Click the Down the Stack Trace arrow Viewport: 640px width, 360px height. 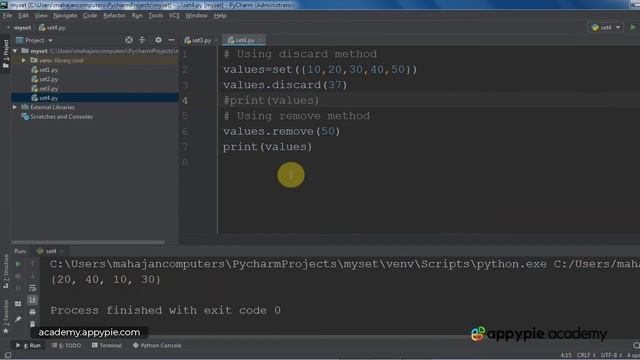pos(33,276)
